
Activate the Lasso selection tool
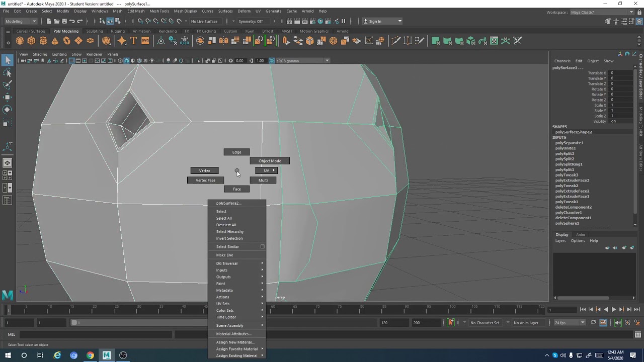pyautogui.click(x=8, y=73)
